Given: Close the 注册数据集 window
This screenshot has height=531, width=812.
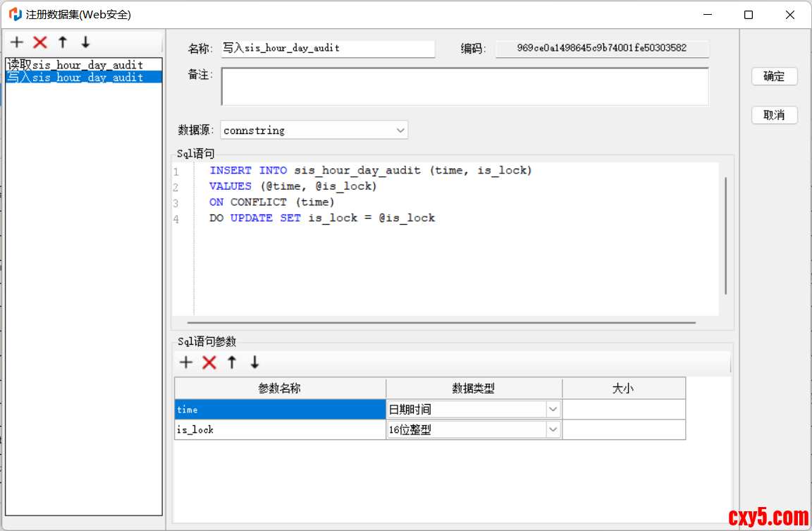Looking at the screenshot, I should (789, 15).
